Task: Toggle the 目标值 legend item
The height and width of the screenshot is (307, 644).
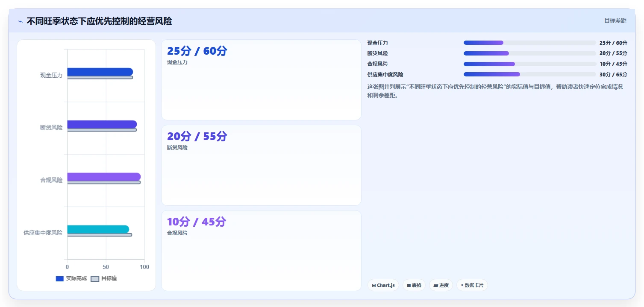Action: [x=104, y=278]
